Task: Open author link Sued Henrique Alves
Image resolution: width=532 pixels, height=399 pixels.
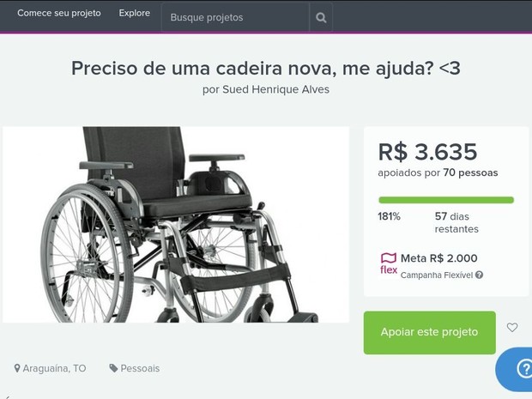Action: (x=275, y=89)
